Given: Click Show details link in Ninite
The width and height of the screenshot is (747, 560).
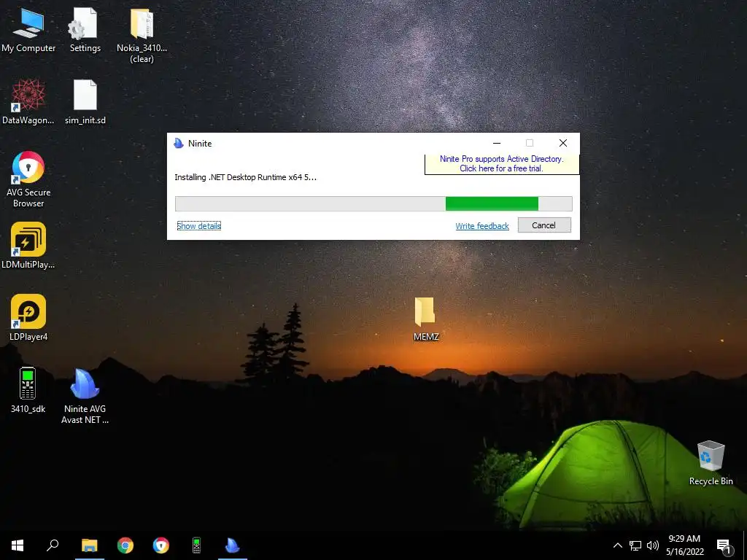Looking at the screenshot, I should tap(198, 226).
